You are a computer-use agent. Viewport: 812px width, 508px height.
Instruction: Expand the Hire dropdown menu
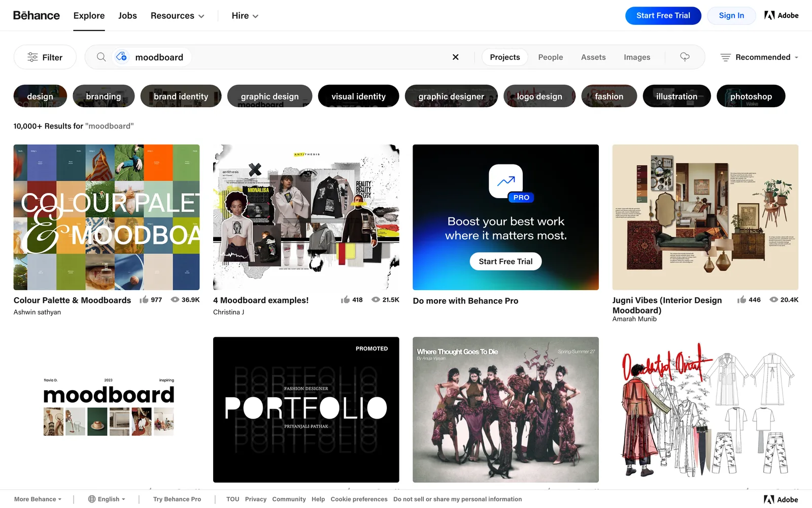(245, 16)
